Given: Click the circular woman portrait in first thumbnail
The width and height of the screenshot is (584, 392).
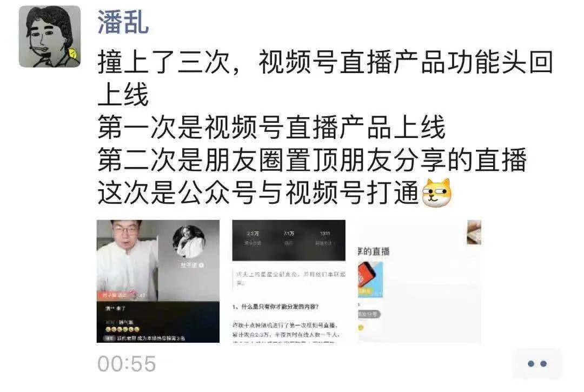Looking at the screenshot, I should (x=189, y=242).
